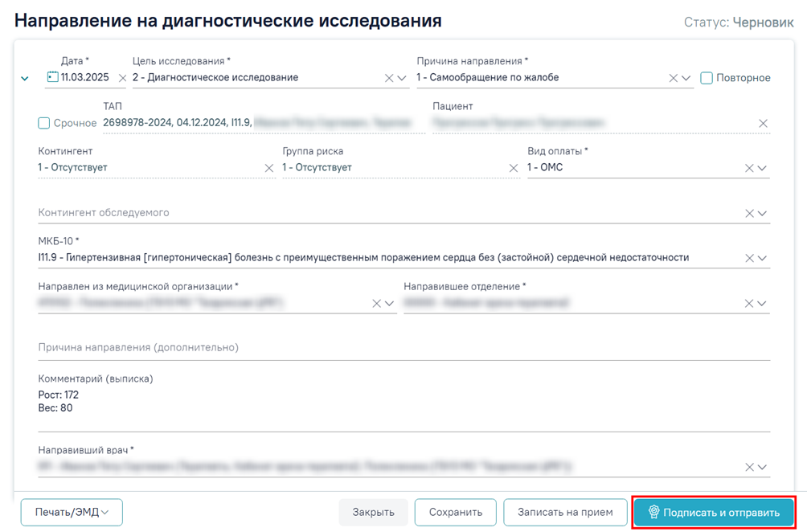The width and height of the screenshot is (807, 532).
Task: Clear the date 11.03.2025
Action: [122, 78]
